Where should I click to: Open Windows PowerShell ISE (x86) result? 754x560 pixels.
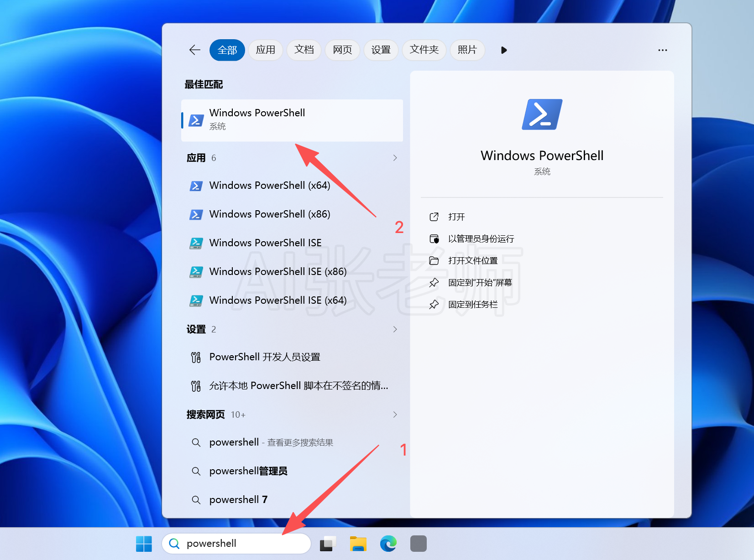click(x=292, y=272)
